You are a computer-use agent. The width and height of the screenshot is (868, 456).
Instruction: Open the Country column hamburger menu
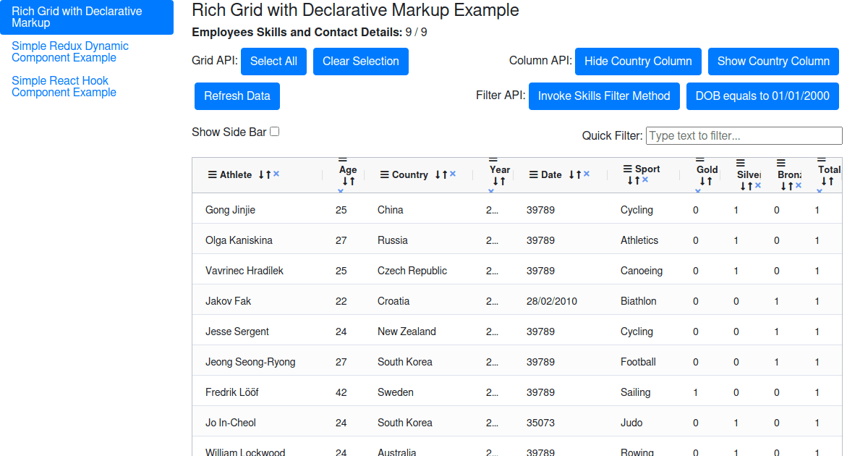(384, 174)
